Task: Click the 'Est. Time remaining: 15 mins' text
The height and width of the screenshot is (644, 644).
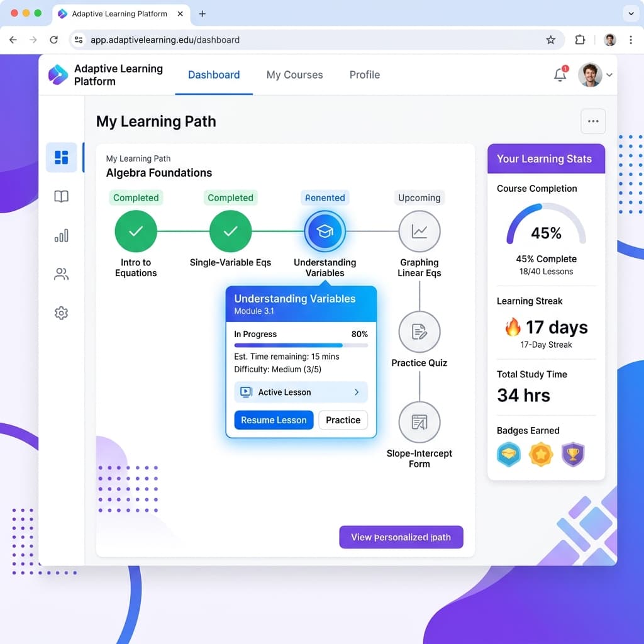Action: coord(287,357)
